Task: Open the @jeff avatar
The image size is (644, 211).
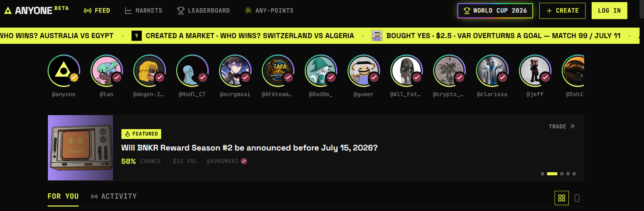Action: tap(535, 71)
